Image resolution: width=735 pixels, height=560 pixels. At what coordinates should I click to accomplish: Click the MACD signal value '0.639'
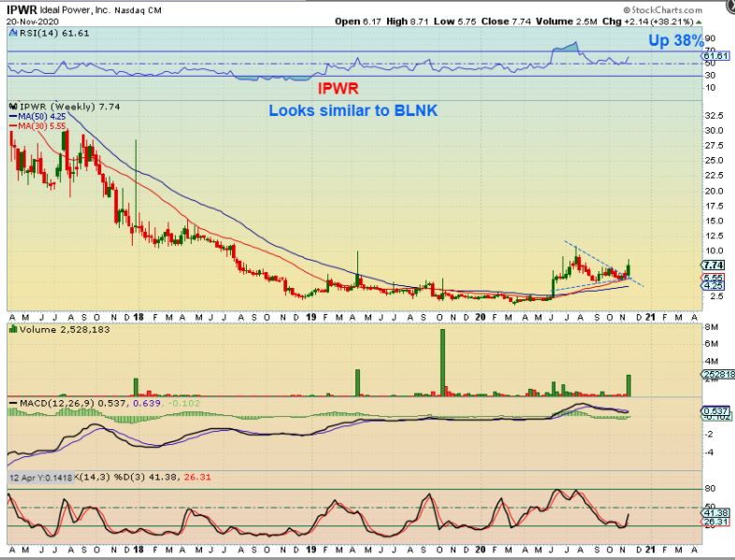point(147,404)
